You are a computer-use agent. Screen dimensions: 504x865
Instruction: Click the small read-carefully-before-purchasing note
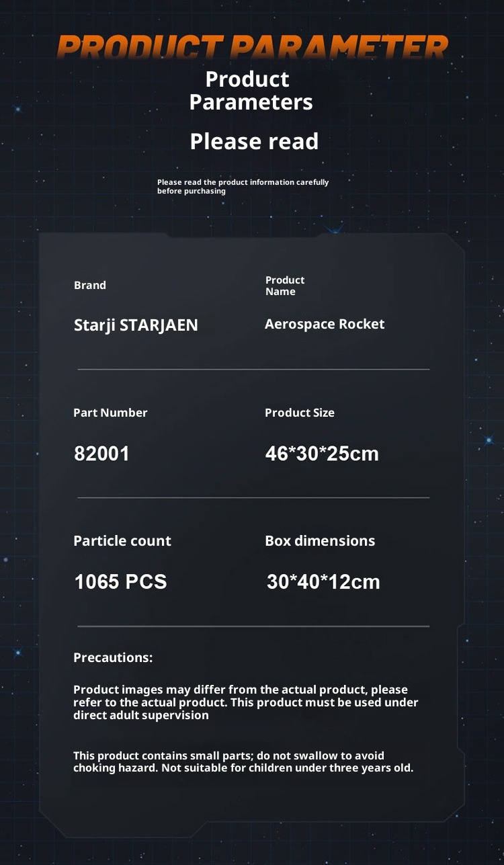point(243,186)
